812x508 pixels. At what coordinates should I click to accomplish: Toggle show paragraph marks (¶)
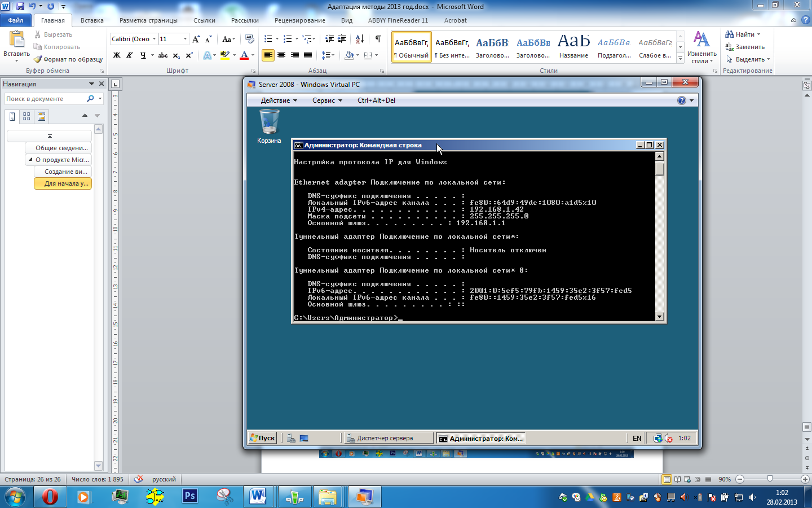[x=378, y=39]
